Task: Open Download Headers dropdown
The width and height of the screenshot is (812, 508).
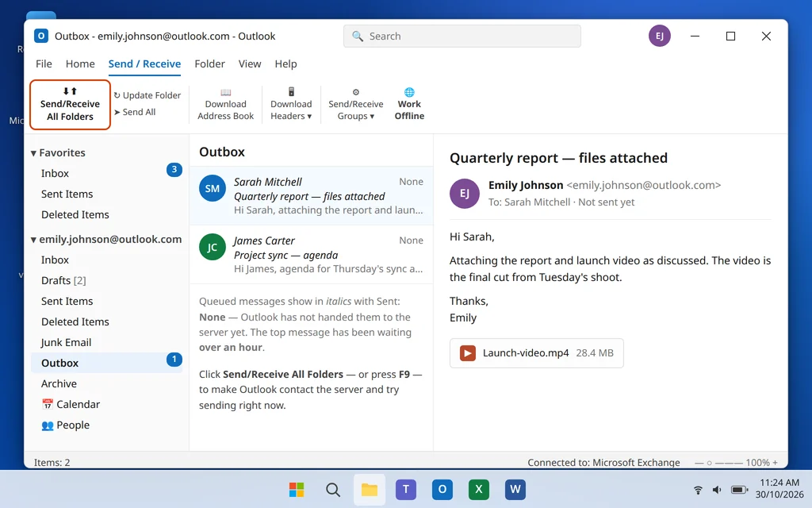Action: 291,104
